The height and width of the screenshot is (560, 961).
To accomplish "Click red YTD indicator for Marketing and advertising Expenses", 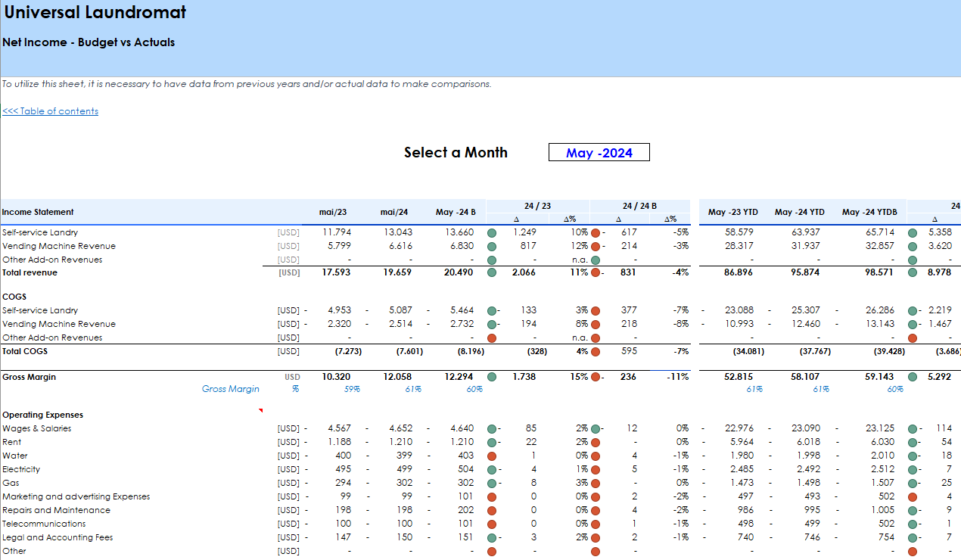I will (913, 497).
